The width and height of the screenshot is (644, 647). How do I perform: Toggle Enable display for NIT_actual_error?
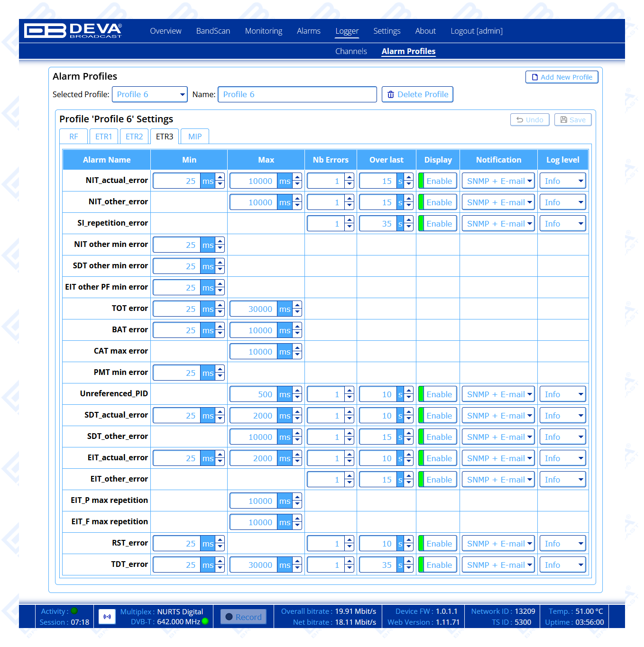pyautogui.click(x=438, y=181)
